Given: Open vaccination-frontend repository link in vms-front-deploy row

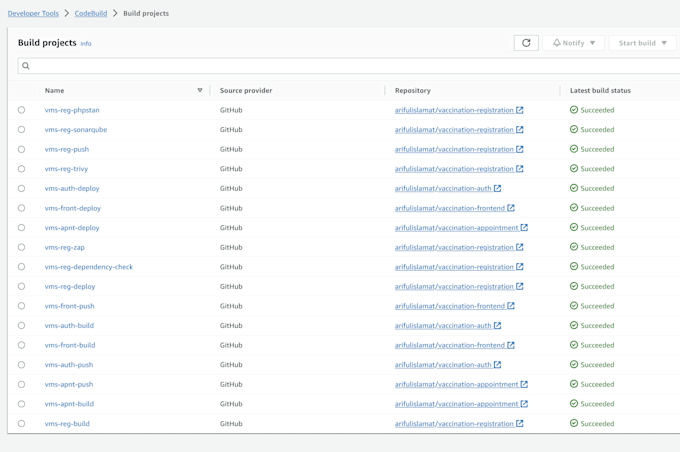Looking at the screenshot, I should 450,208.
